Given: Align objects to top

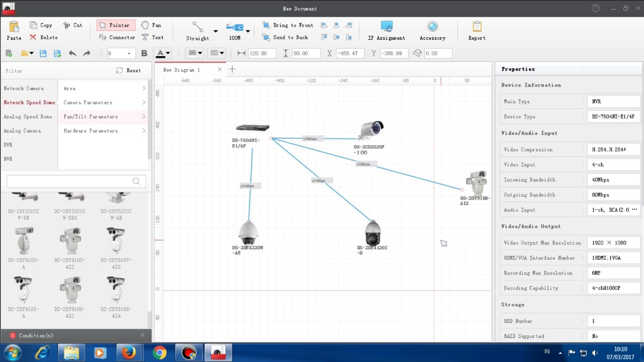Looking at the screenshot, I should (324, 37).
